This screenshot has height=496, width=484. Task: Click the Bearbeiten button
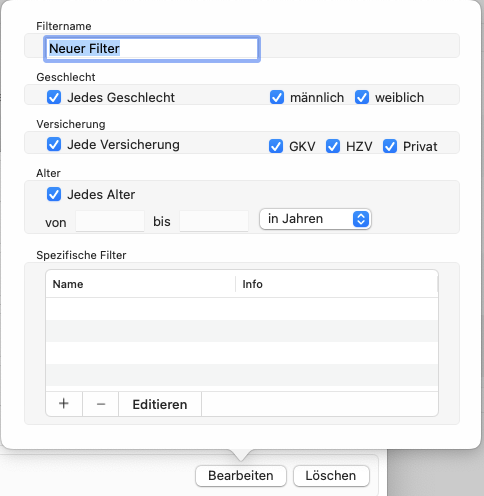tap(241, 476)
